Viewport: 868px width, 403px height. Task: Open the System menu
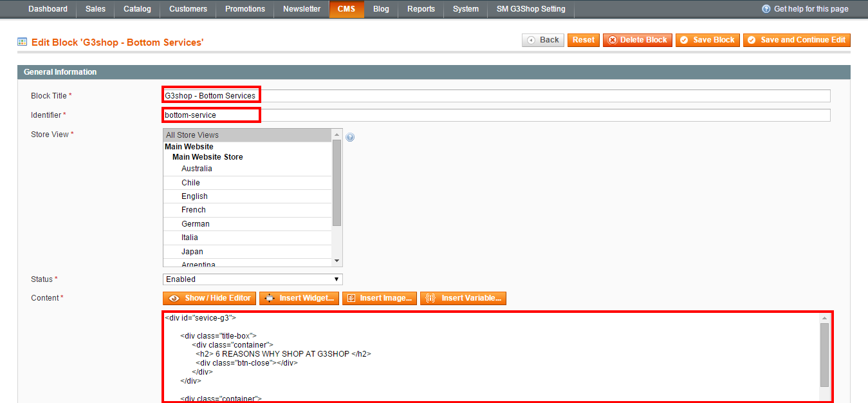pos(465,9)
